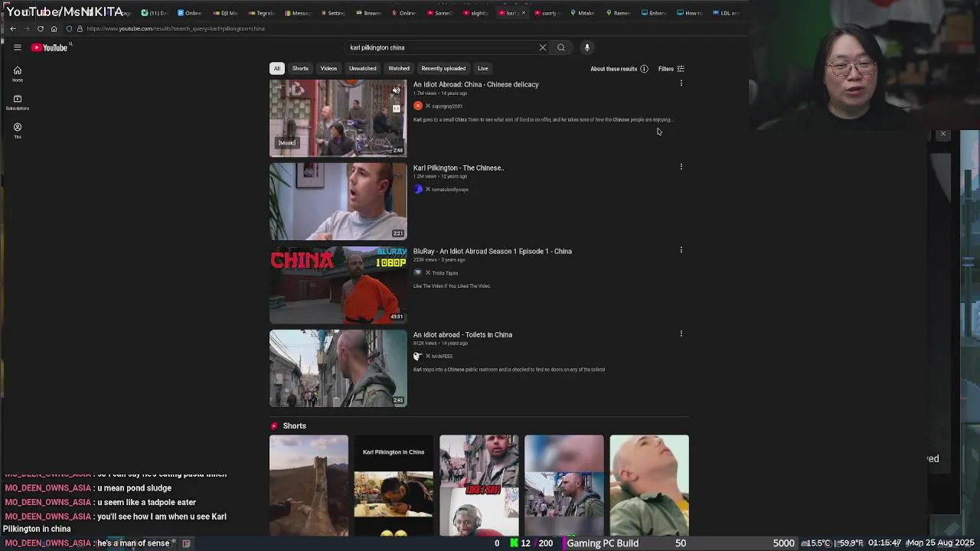980x551 pixels.
Task: Open An Idiot Abroad: China - Chinese delicacy title
Action: click(475, 84)
